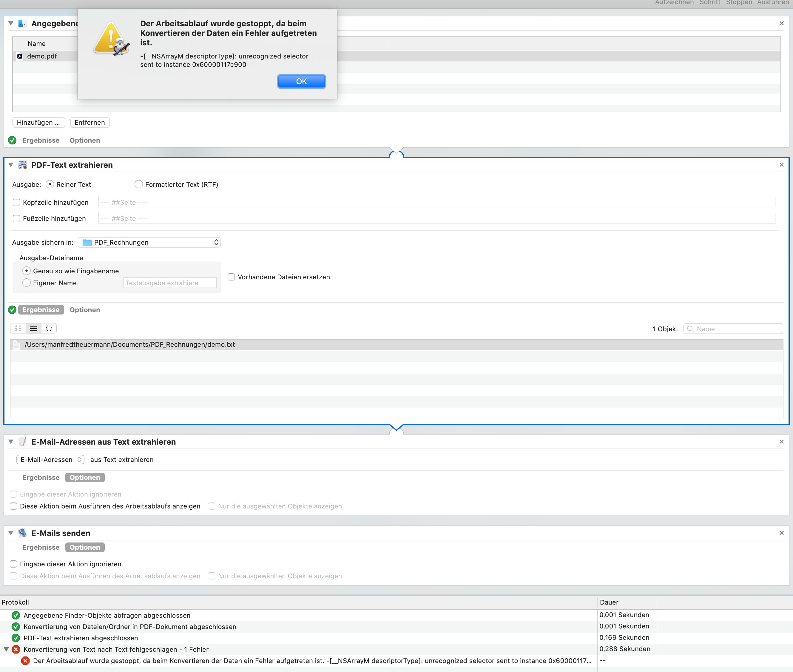Click success icon of Finder-Objekte abfragen log
The image size is (793, 672).
pyautogui.click(x=16, y=615)
